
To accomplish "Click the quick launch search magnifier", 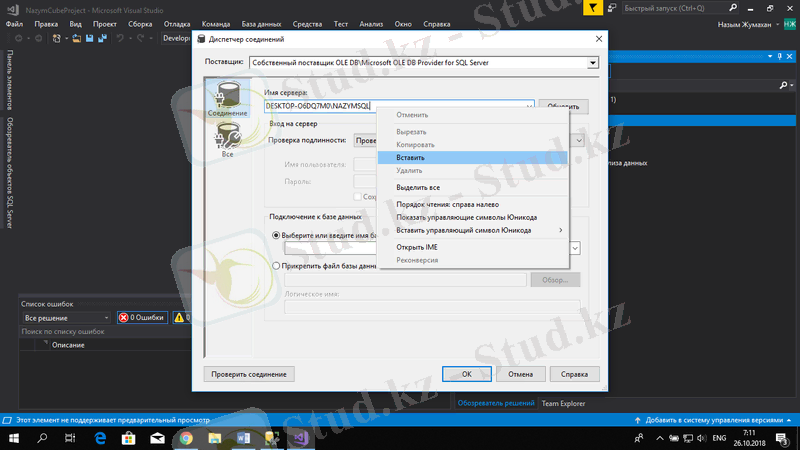I will coord(733,8).
